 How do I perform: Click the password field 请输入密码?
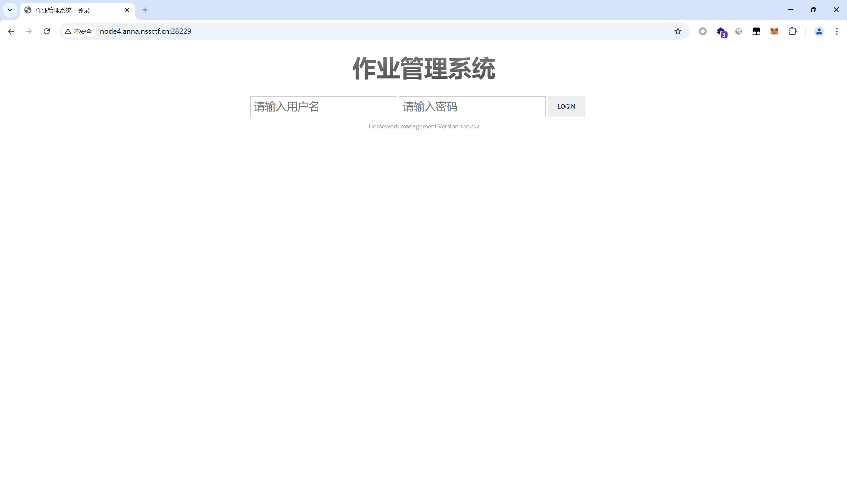pos(472,107)
